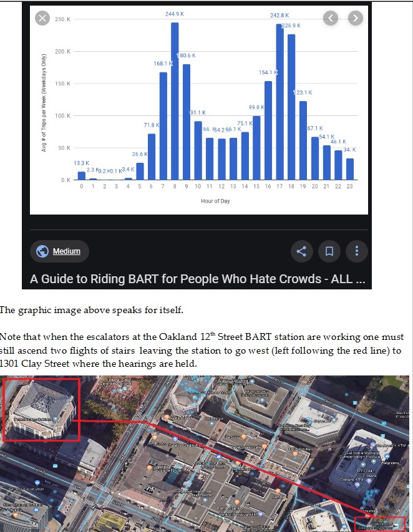Open 'A Guide to Riding BART' title
Screen dimensions: 413x532
(198, 279)
